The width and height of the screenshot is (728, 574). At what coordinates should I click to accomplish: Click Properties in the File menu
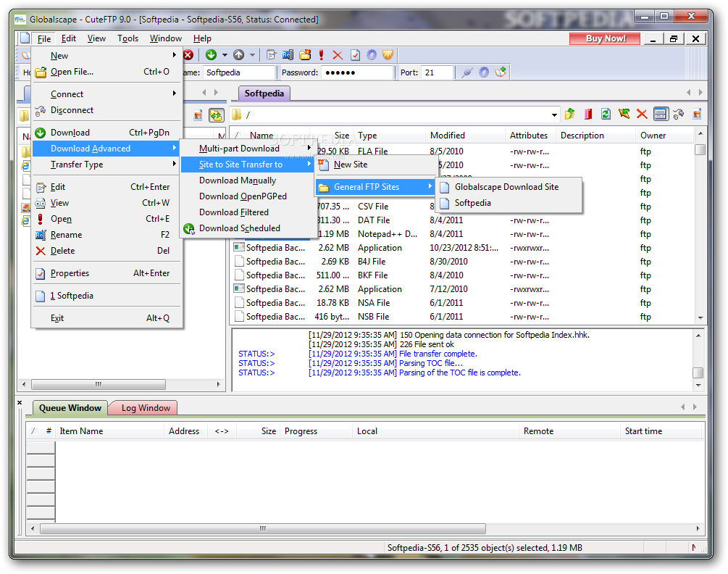click(106, 273)
